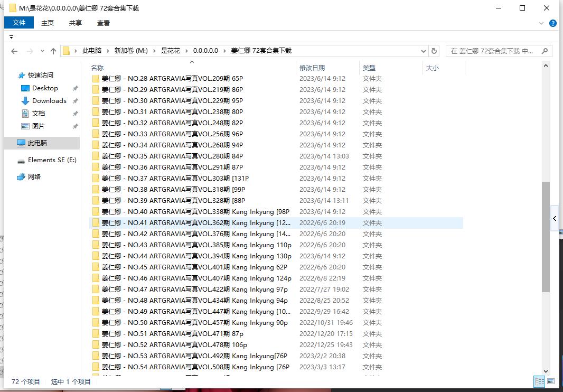Go back using the Back arrow
This screenshot has height=392, width=563.
pyautogui.click(x=14, y=51)
